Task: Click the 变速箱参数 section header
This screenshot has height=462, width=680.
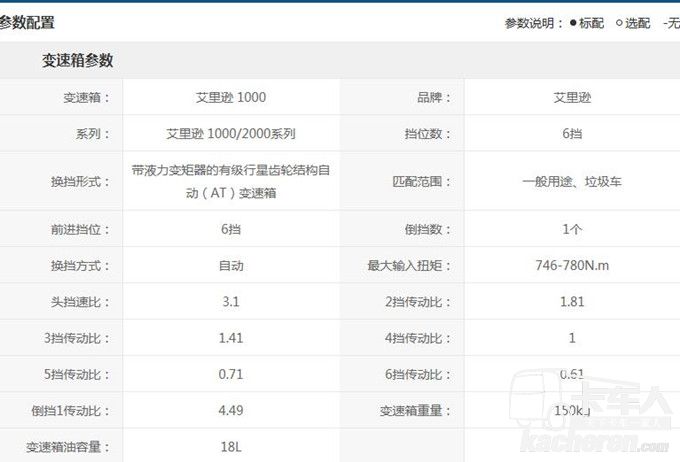Action: 78,60
